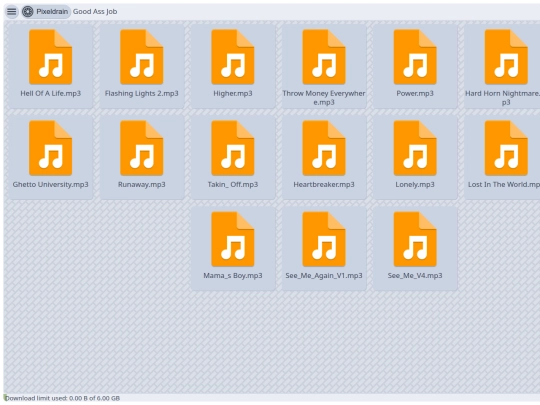Select the Hell Of A Life.mp3 filename
Image resolution: width=540 pixels, height=405 pixels.
(51, 93)
